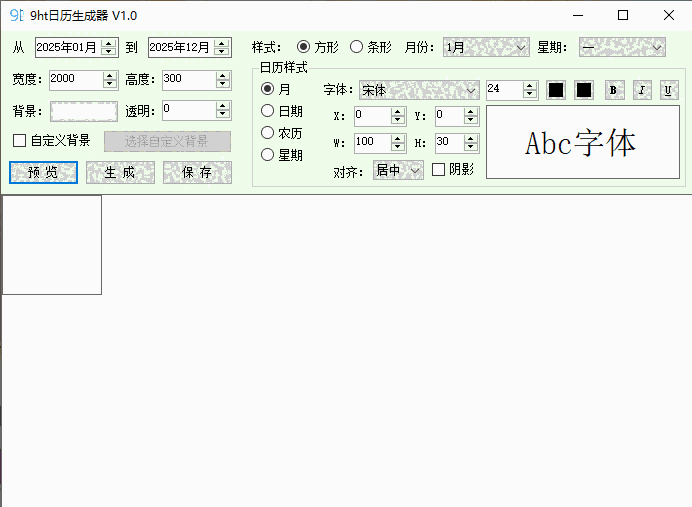Image resolution: width=692 pixels, height=507 pixels.
Task: Pick the first black font color swatch
Action: 556,90
